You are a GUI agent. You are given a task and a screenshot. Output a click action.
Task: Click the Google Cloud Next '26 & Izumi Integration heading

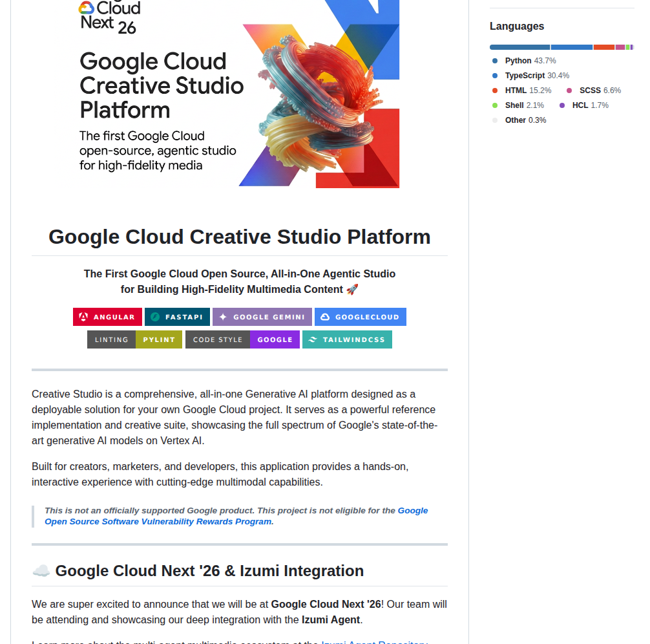click(209, 571)
